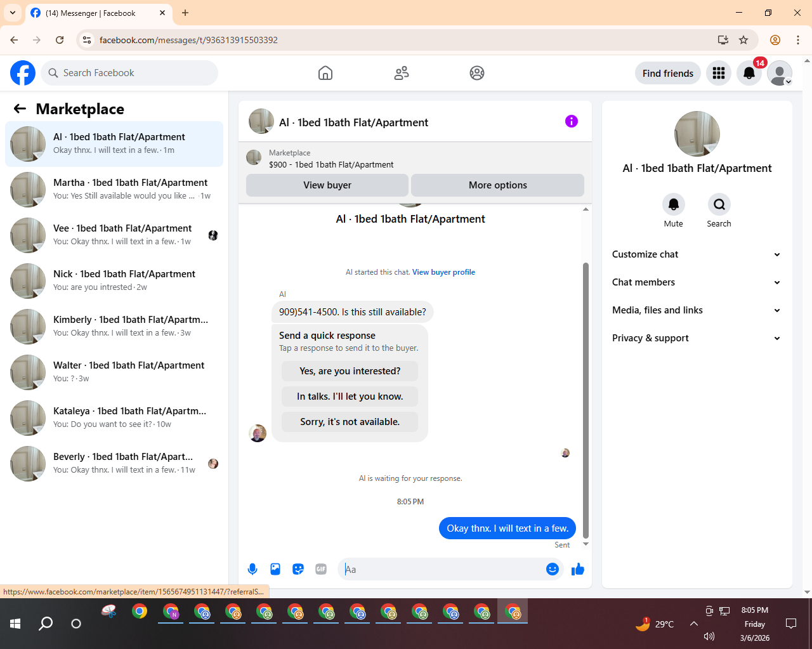Send quick response 'Sorry, it's not available.'
This screenshot has height=649, width=812.
(350, 422)
